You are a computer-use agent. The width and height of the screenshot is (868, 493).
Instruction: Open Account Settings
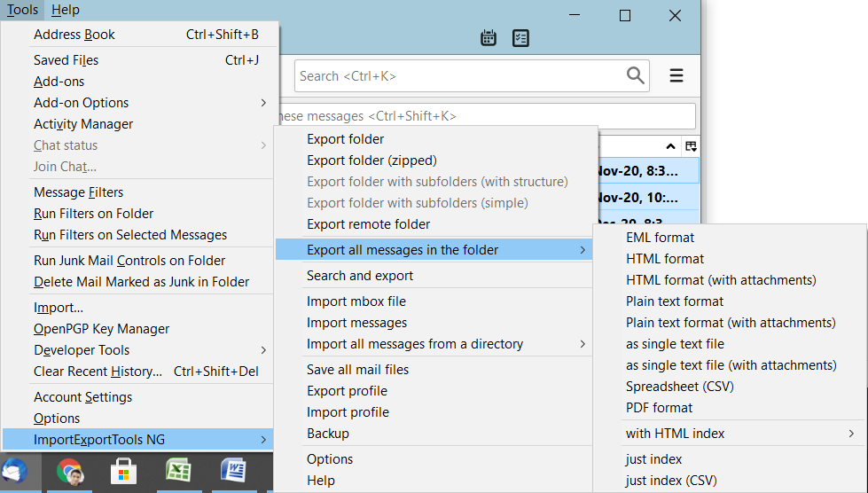pyautogui.click(x=138, y=397)
